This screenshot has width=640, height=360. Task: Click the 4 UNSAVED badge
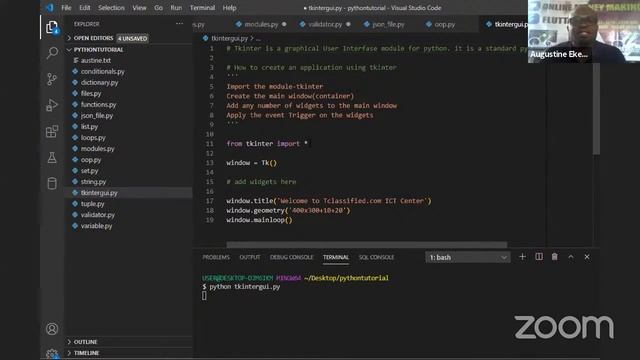(x=132, y=38)
